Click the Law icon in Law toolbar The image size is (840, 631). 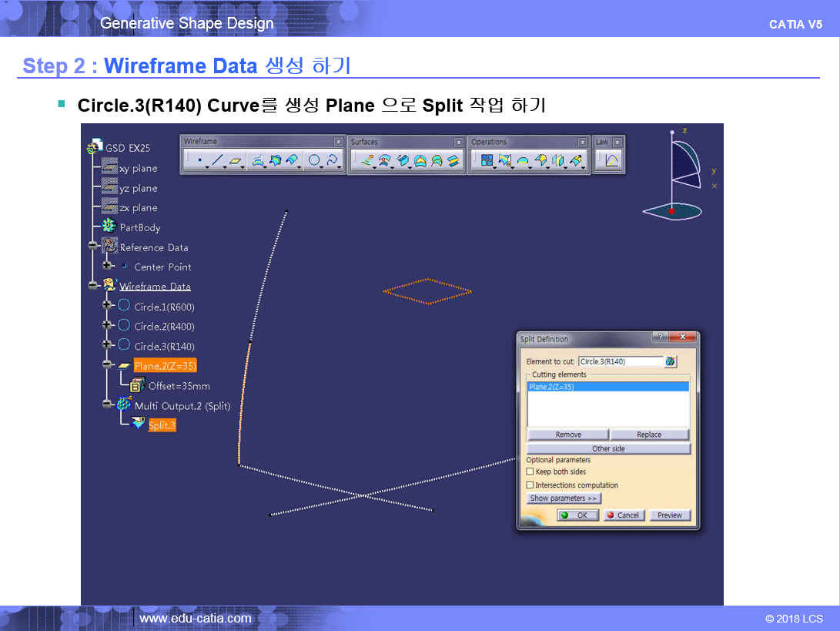(x=611, y=160)
